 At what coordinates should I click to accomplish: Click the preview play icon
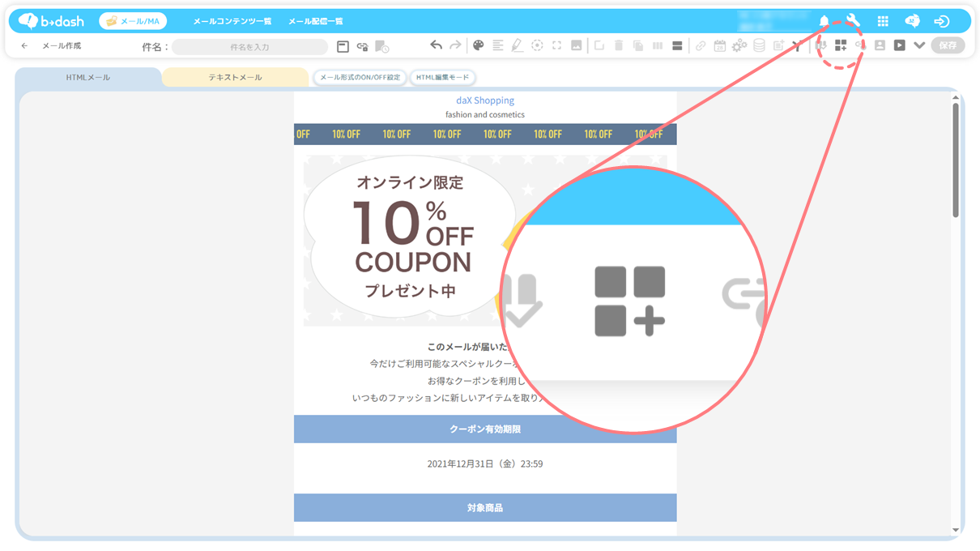(x=899, y=45)
